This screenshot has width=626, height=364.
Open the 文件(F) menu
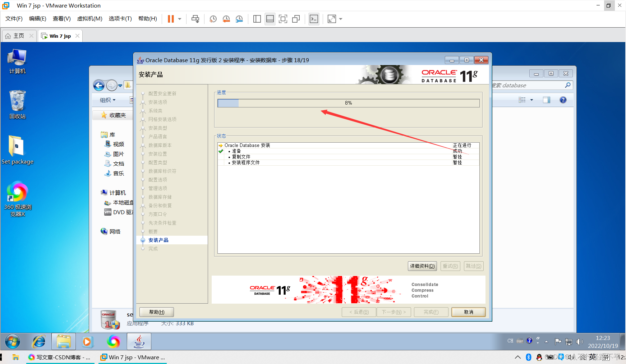coord(14,19)
